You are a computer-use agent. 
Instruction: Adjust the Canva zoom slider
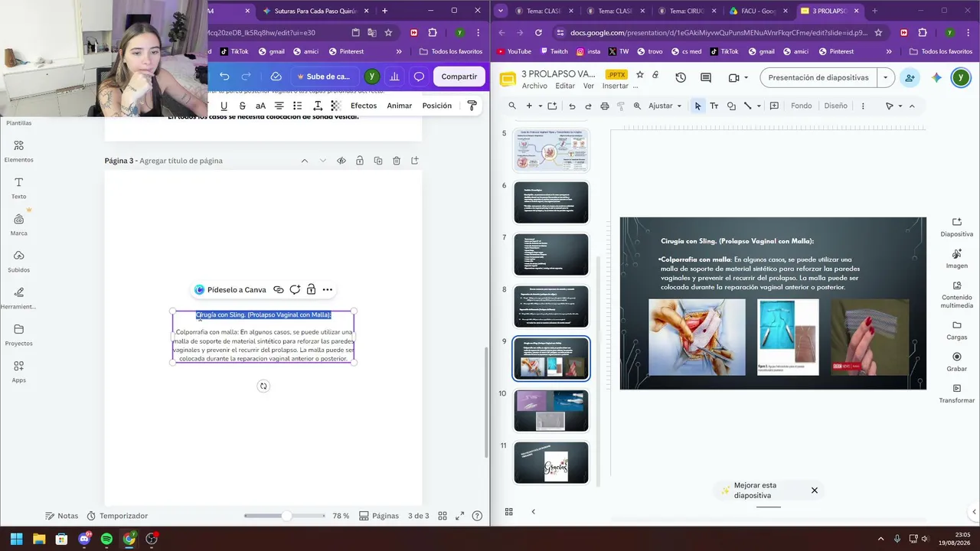tap(286, 516)
